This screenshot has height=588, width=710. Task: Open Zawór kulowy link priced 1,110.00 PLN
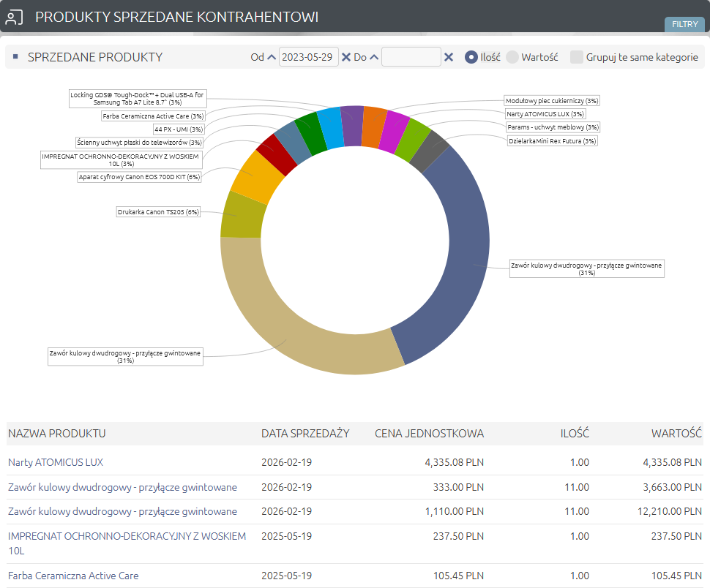click(x=123, y=511)
